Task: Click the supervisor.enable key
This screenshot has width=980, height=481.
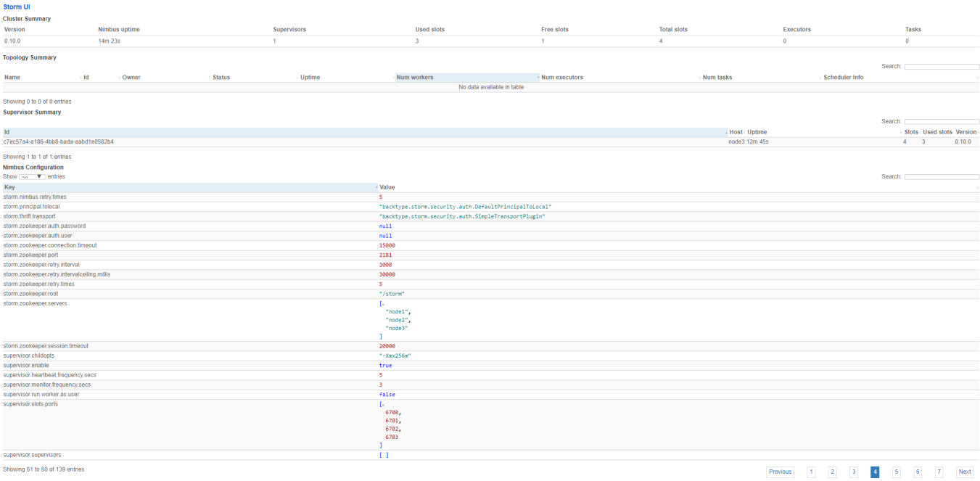Action: click(26, 366)
